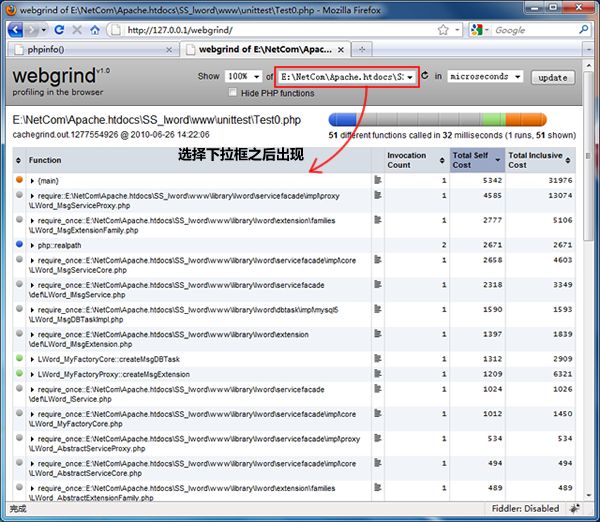Open the file icon in the LWord_MsgServiceProxy.php row
600x522 pixels.
(x=378, y=195)
